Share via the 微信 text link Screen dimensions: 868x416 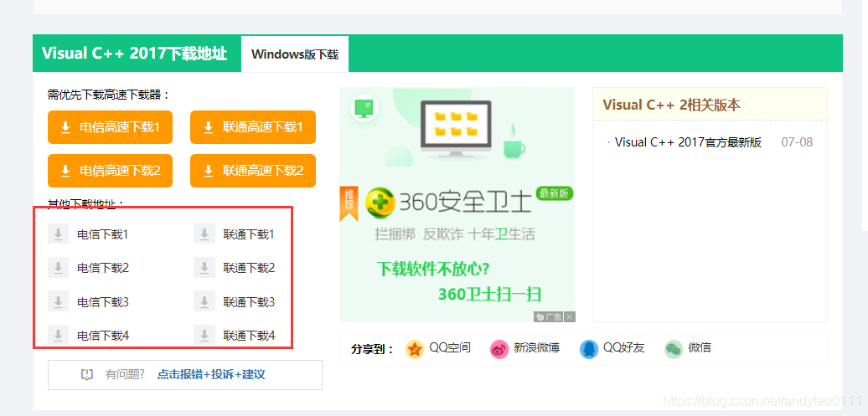tap(700, 348)
